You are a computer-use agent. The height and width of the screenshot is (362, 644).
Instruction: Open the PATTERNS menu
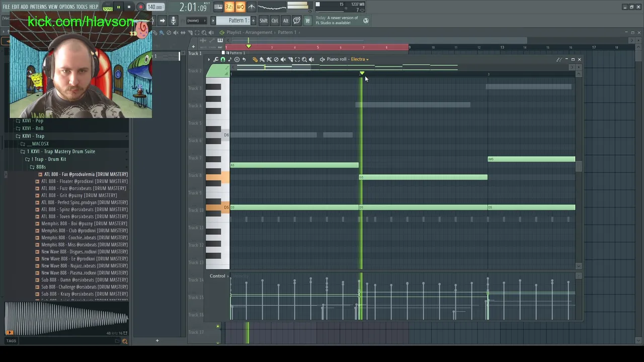[x=38, y=7]
